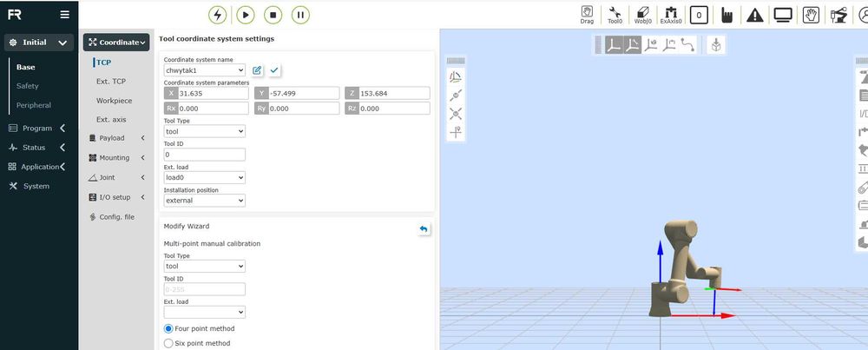Click the boxed 0 indicator in the top toolbar
This screenshot has width=868, height=350.
pos(699,15)
